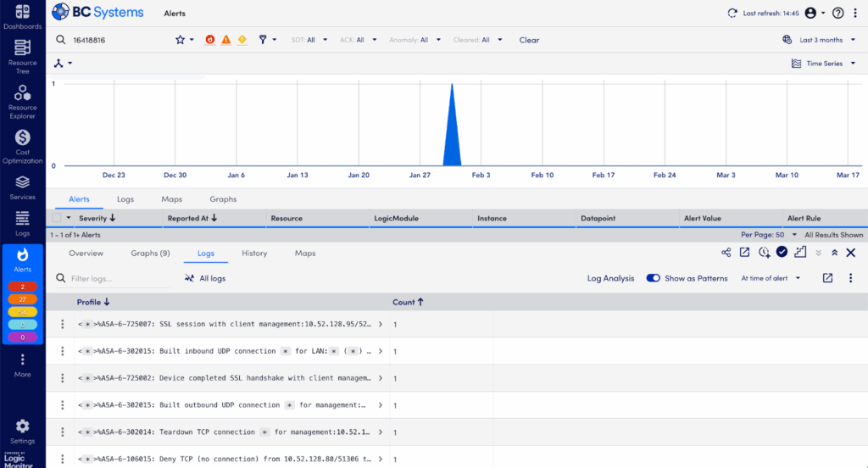Collapse the detail panel down
This screenshot has width=868, height=468.
point(818,253)
